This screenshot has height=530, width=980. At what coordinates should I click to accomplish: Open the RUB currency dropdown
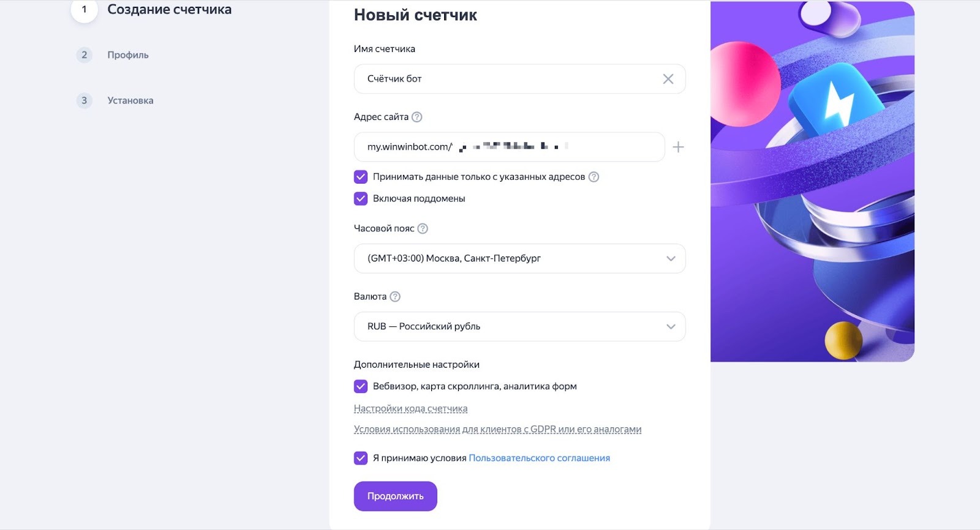(519, 326)
